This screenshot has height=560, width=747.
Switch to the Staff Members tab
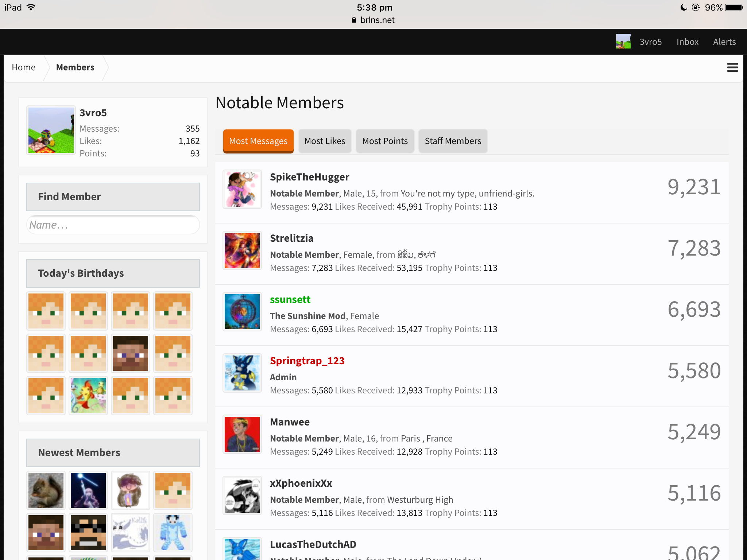453,141
